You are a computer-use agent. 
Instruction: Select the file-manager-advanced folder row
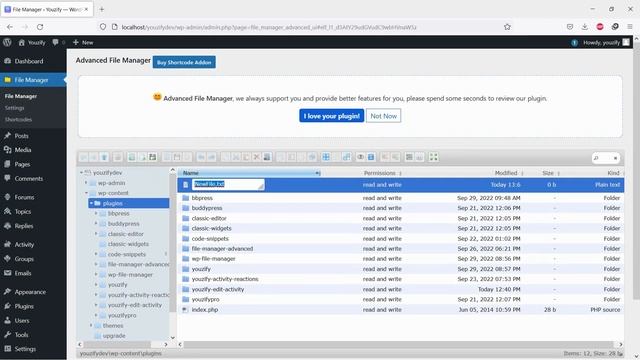click(x=400, y=249)
